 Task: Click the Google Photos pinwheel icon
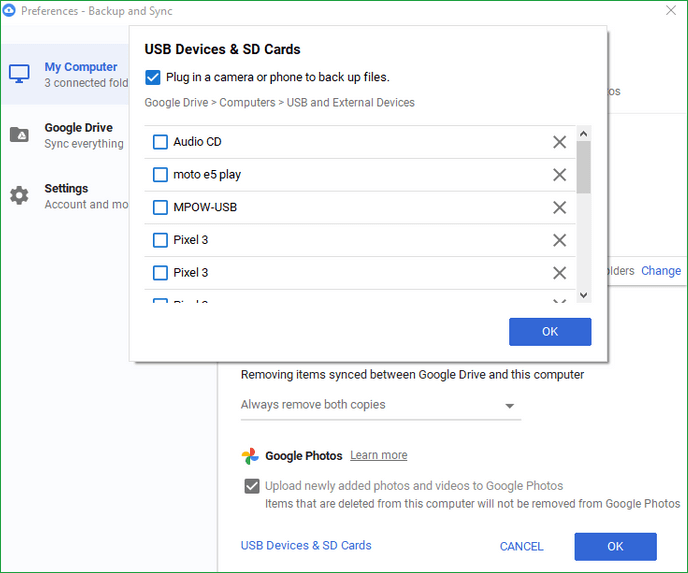pos(250,456)
